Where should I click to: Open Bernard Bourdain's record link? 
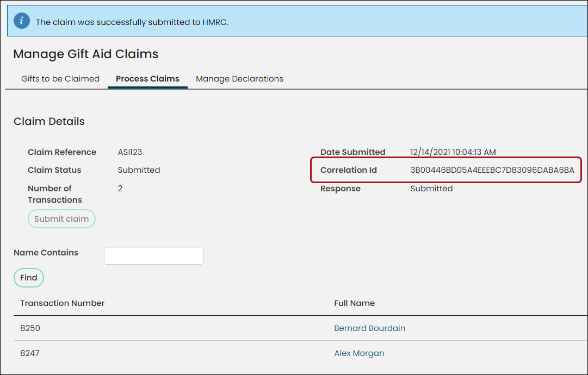[370, 328]
